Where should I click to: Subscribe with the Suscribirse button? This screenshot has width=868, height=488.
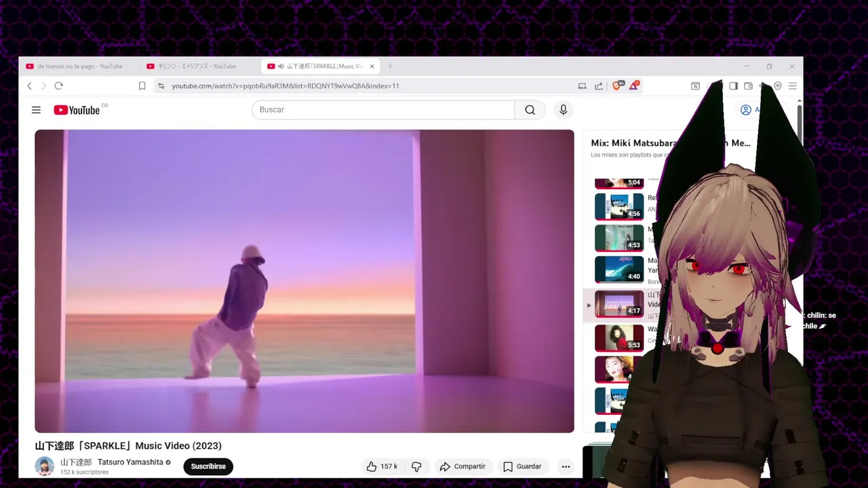coord(208,466)
